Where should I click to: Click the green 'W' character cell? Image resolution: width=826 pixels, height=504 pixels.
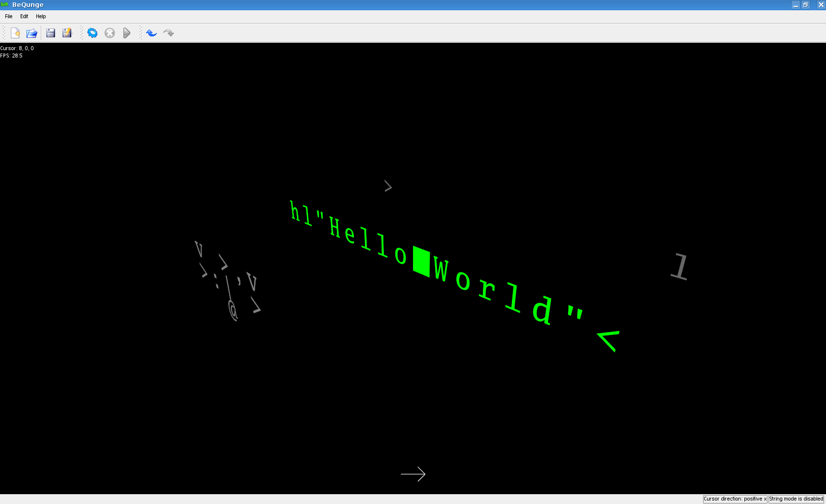click(x=441, y=270)
